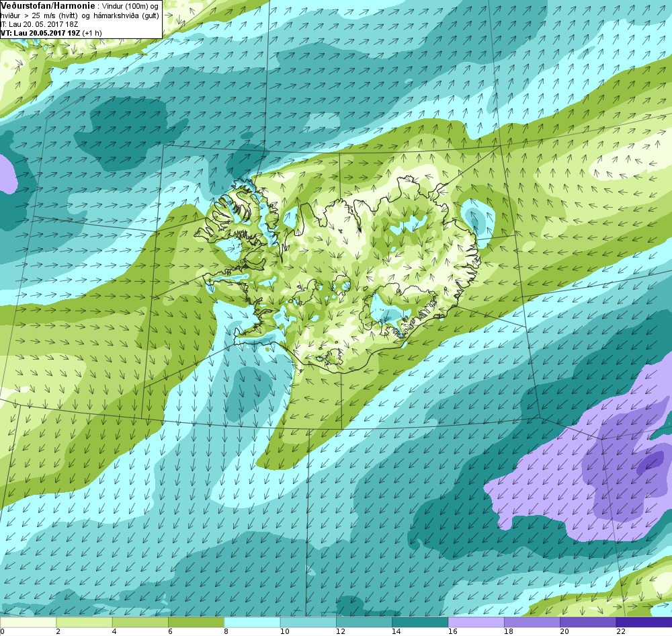The width and height of the screenshot is (672, 636).
Task: Select the aqua 10–12 m/s legend swatch
Action: [x=308, y=622]
